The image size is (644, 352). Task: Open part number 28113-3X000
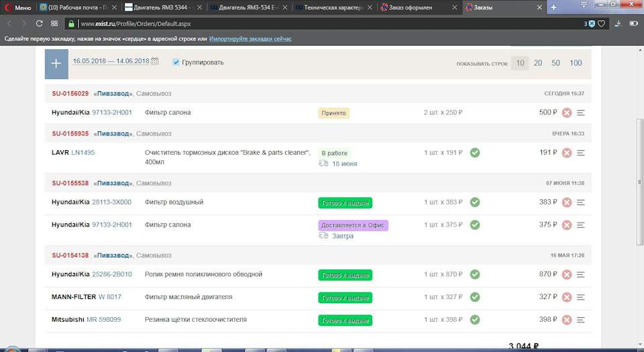click(112, 202)
